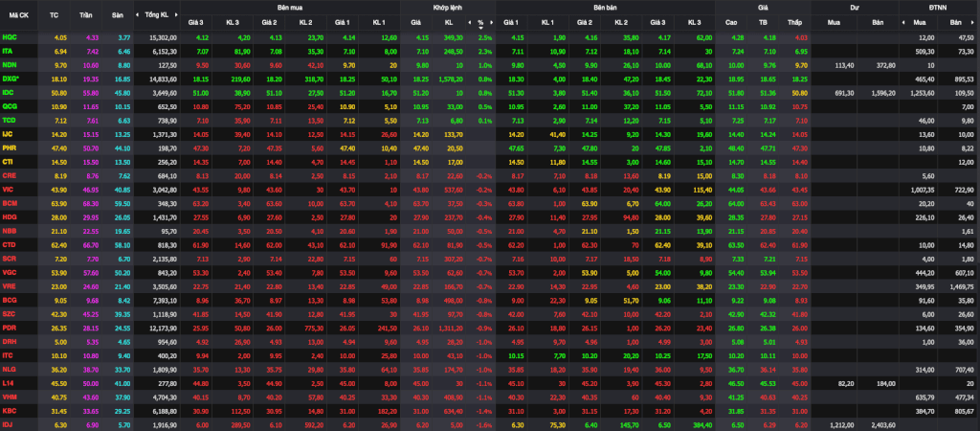
Task: Sort by the Mã CK column header
Action: 18,14
